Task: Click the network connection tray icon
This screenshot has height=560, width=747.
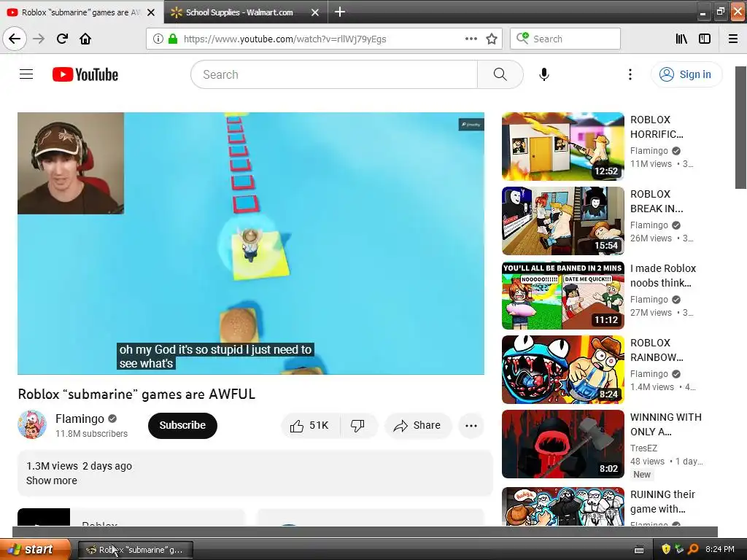Action: click(x=679, y=550)
